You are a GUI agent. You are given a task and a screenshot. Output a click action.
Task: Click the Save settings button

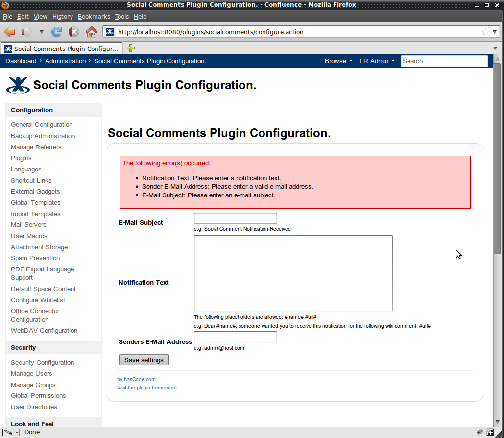[x=144, y=359]
